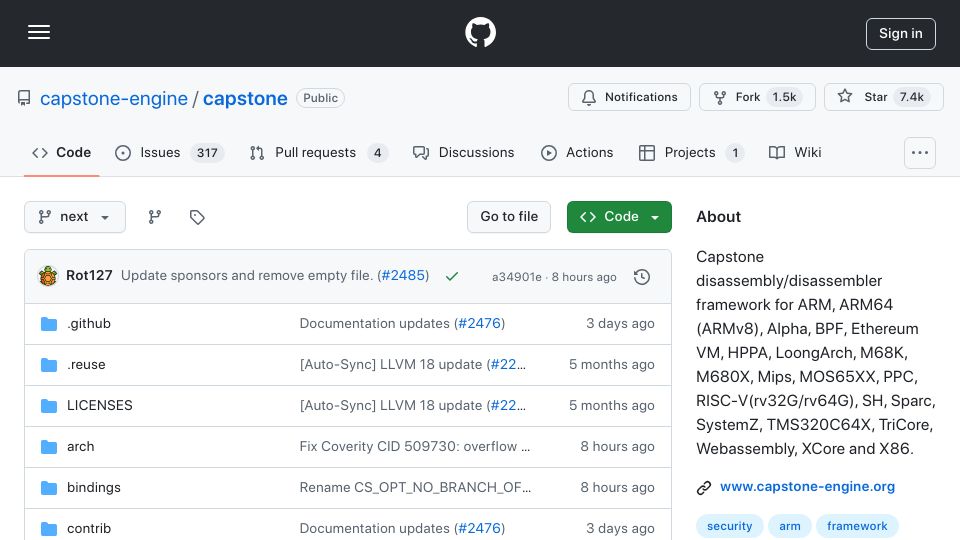View the Projects tab
Viewport: 960px width, 540px height.
click(691, 152)
